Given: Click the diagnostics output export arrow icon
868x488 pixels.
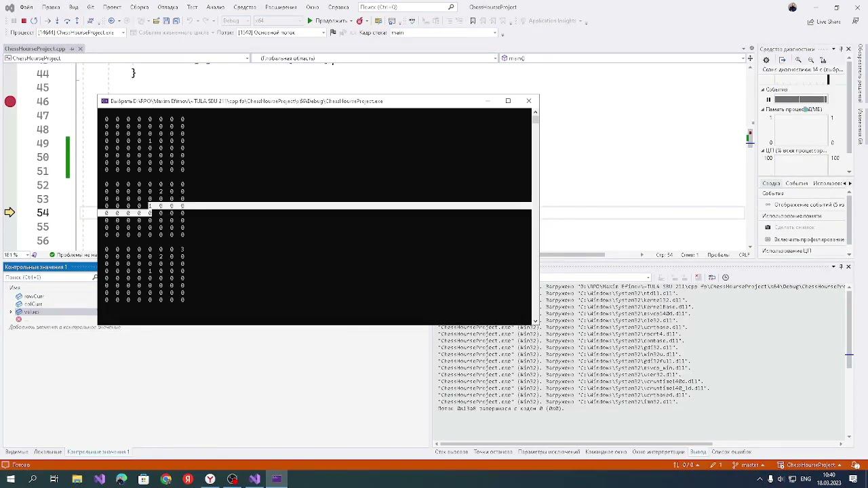Looking at the screenshot, I should tap(783, 60).
